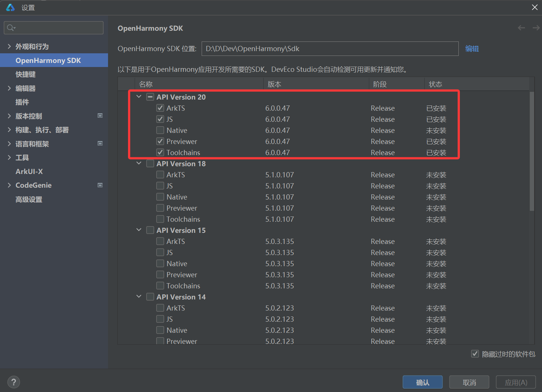Viewport: 542px width, 392px height.
Task: Check the API Version 14 group checkbox
Action: click(x=150, y=297)
